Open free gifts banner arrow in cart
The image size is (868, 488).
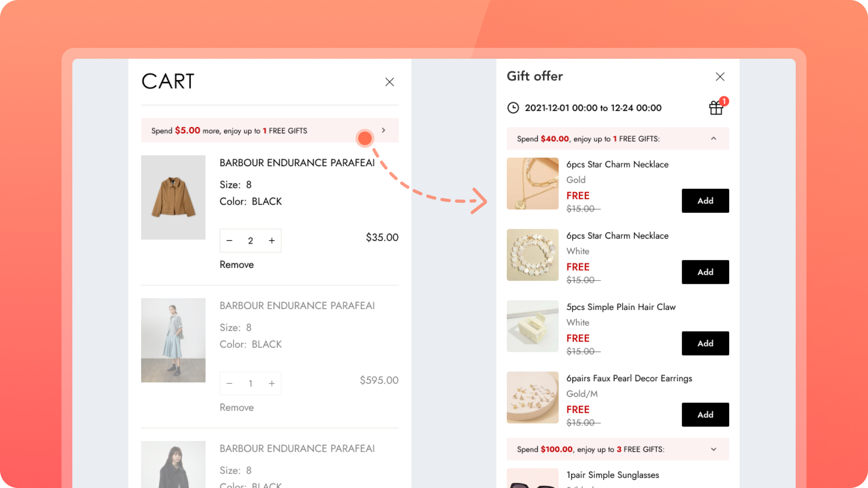point(383,130)
